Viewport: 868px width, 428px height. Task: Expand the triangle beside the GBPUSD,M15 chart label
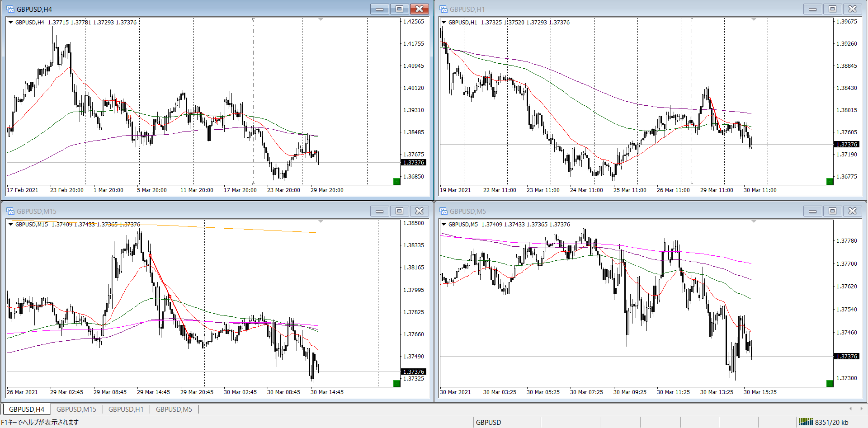(10, 225)
